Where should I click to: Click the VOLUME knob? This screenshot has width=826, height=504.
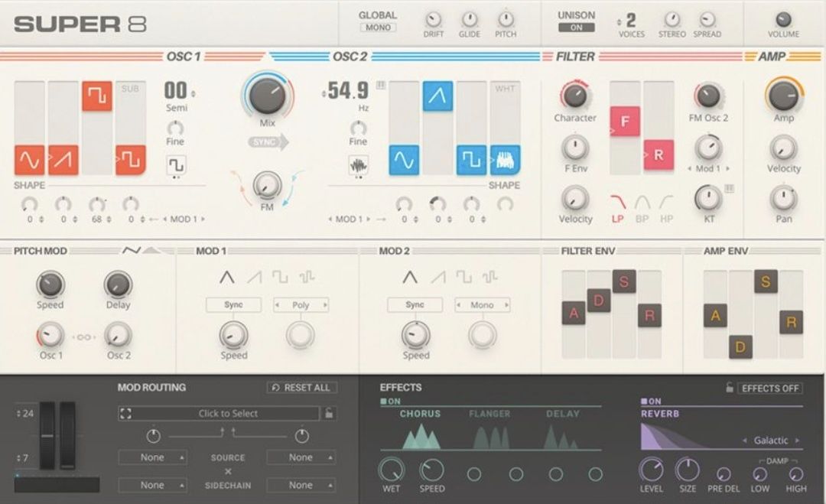pos(783,19)
